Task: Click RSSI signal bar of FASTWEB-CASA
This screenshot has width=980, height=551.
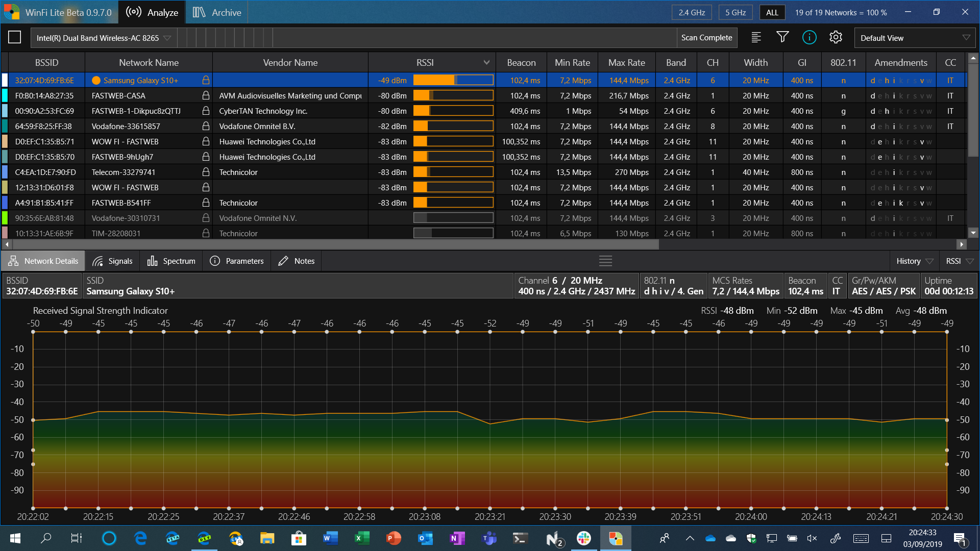Action: click(x=453, y=95)
